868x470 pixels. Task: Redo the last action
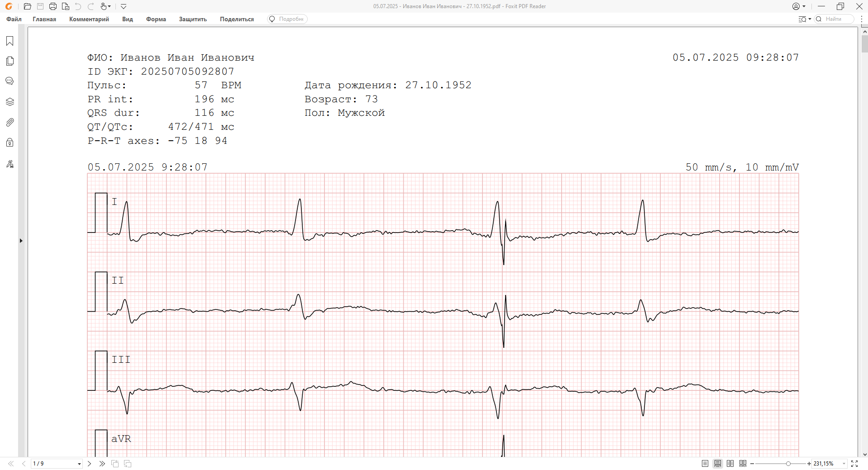pyautogui.click(x=91, y=6)
